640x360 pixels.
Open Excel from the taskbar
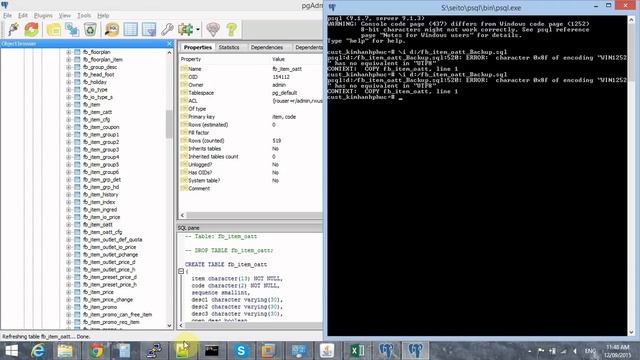pyautogui.click(x=357, y=351)
